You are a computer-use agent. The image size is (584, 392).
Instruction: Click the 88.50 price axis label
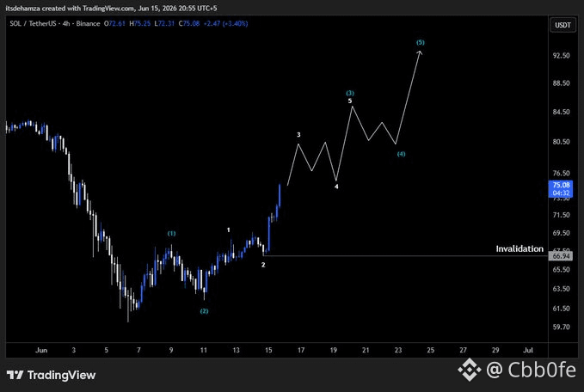point(561,83)
